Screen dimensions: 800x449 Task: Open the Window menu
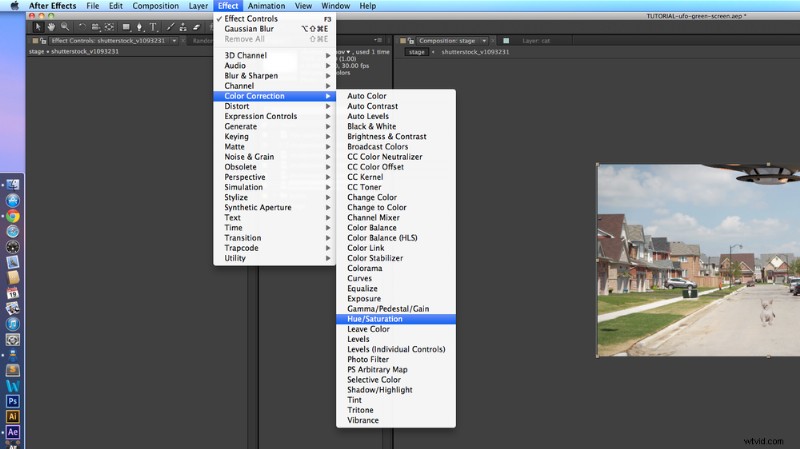pos(335,6)
